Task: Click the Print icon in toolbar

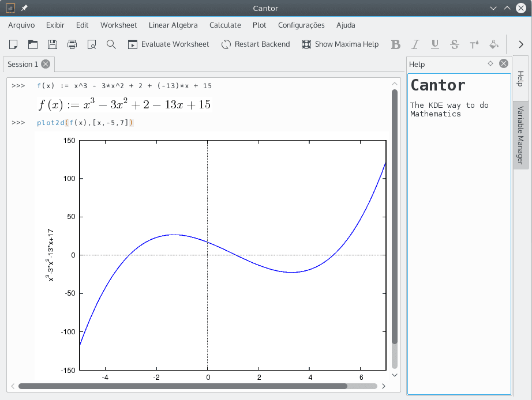Action: pyautogui.click(x=72, y=44)
